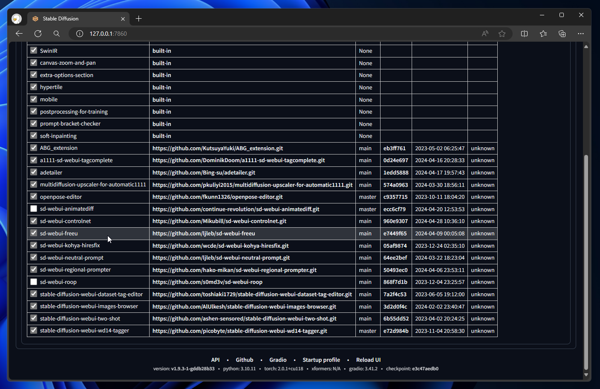Toggle stable-diffusion-webui-wd14-tagger checkbox
The height and width of the screenshot is (389, 600).
click(x=34, y=330)
